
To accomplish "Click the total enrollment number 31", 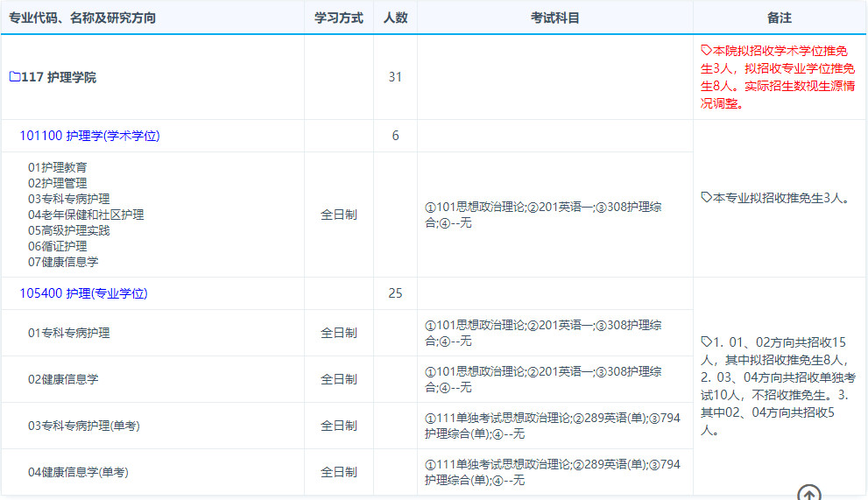I will point(395,77).
